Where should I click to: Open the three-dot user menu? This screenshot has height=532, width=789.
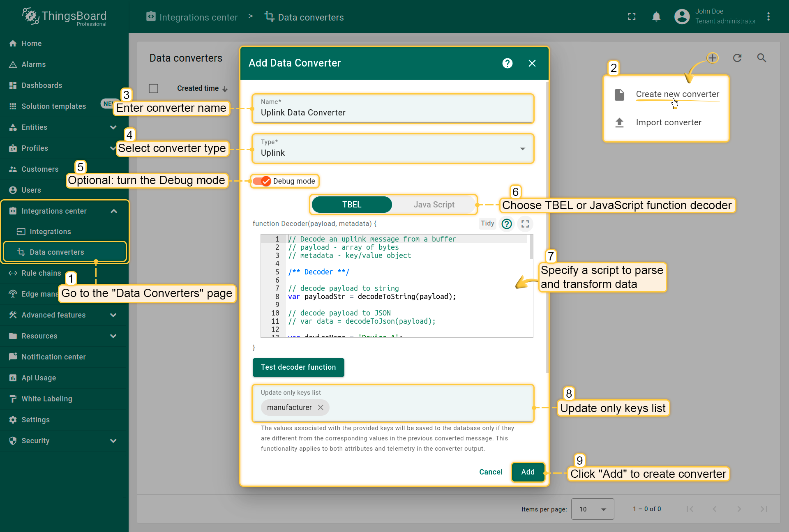click(x=768, y=16)
